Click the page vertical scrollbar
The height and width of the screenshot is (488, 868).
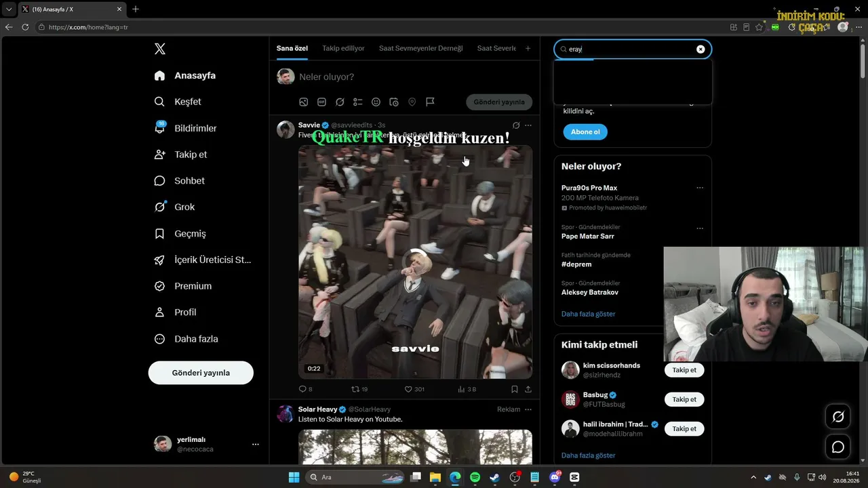(x=863, y=61)
